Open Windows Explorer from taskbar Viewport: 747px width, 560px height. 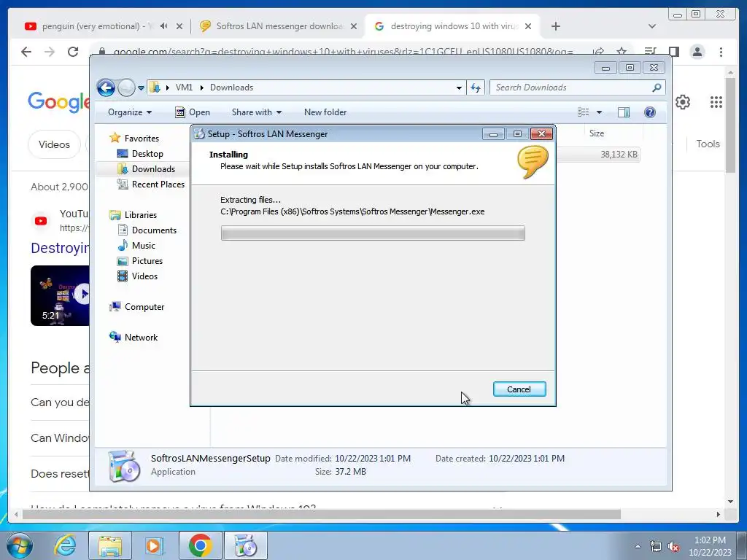point(110,545)
